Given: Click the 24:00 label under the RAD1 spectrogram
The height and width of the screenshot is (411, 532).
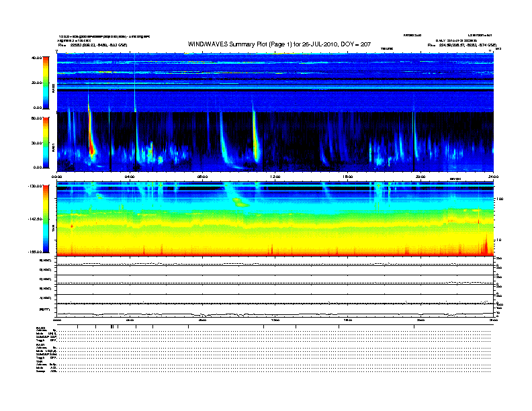Looking at the screenshot, I should (x=493, y=177).
